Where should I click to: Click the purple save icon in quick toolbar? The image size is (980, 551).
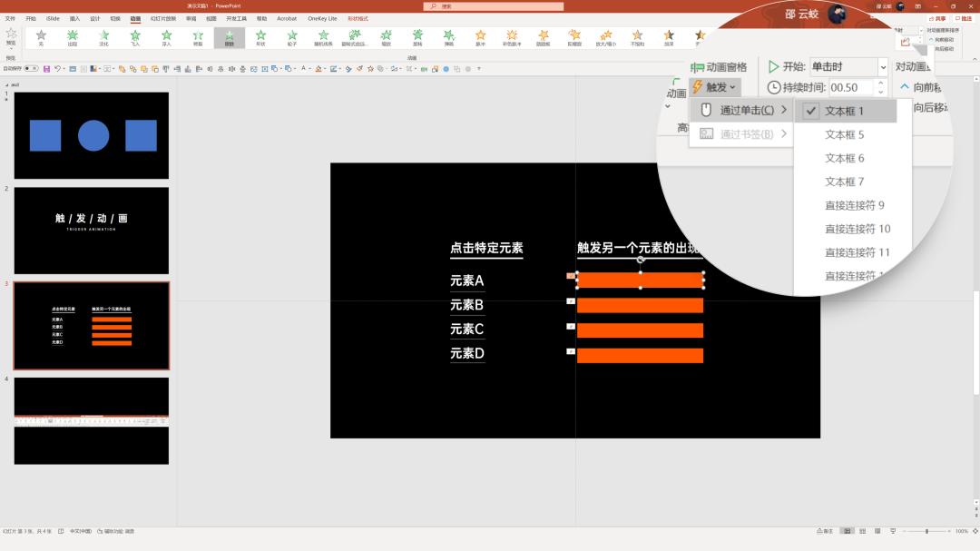[46, 68]
